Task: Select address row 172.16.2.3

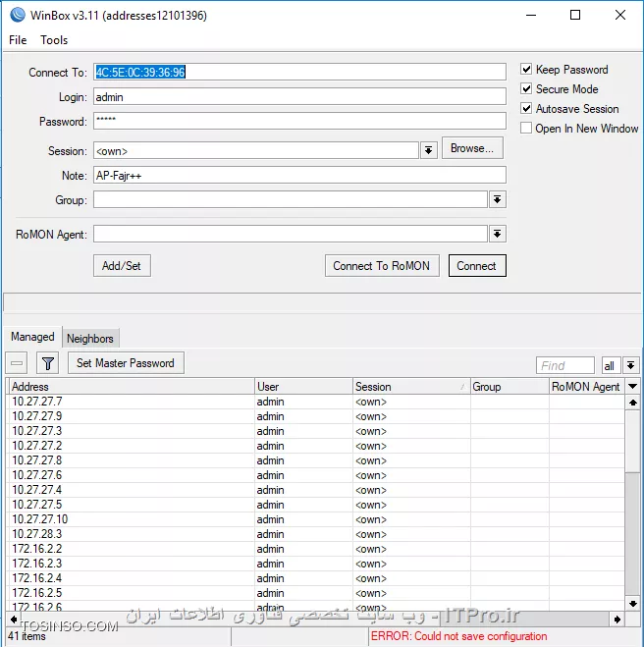Action: point(316,564)
